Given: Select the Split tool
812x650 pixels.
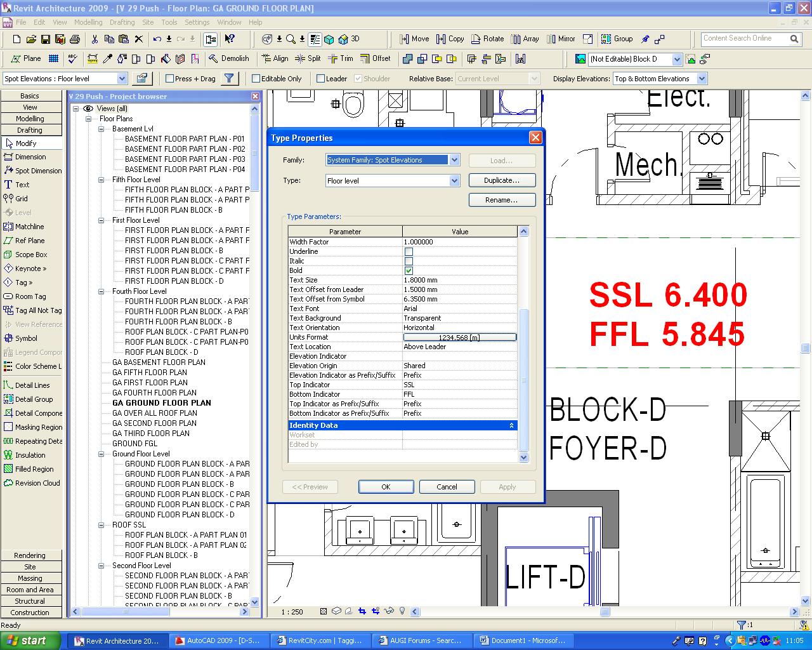Looking at the screenshot, I should [308, 58].
